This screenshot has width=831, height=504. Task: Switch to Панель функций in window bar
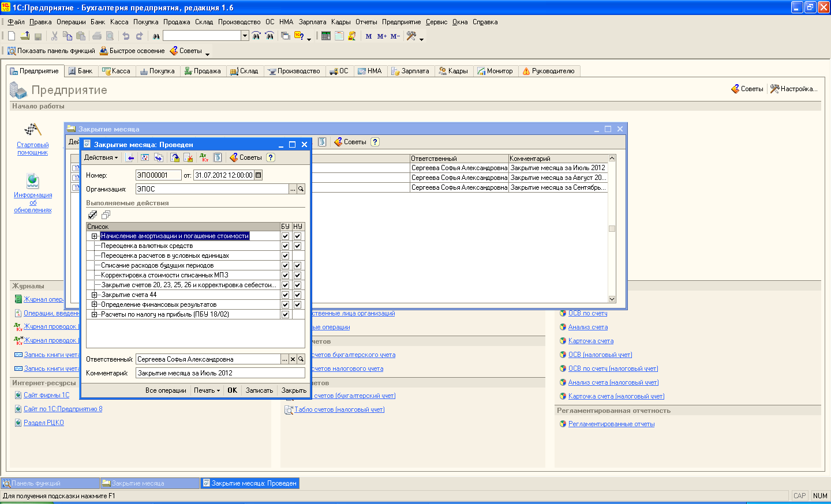point(50,483)
